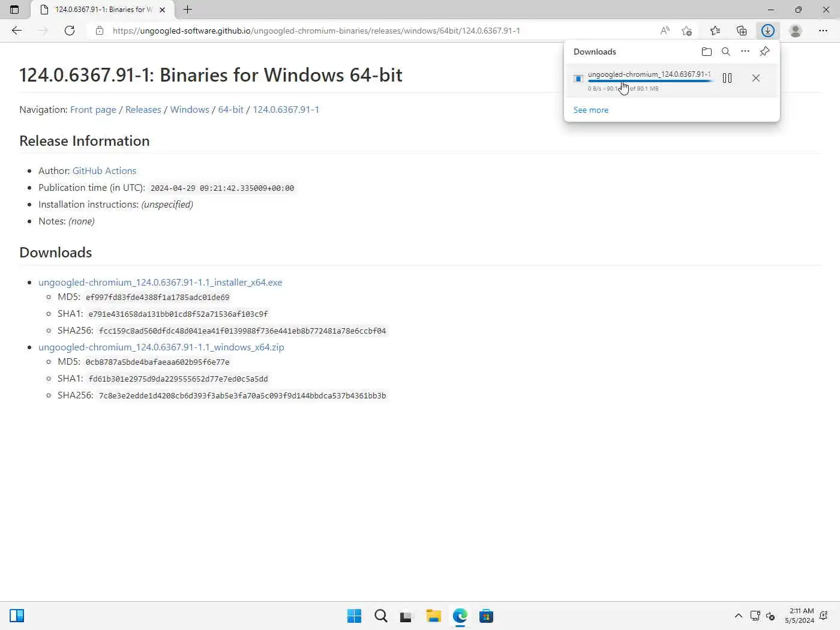This screenshot has height=630, width=840.
Task: Open volume tray icon
Action: tap(770, 616)
